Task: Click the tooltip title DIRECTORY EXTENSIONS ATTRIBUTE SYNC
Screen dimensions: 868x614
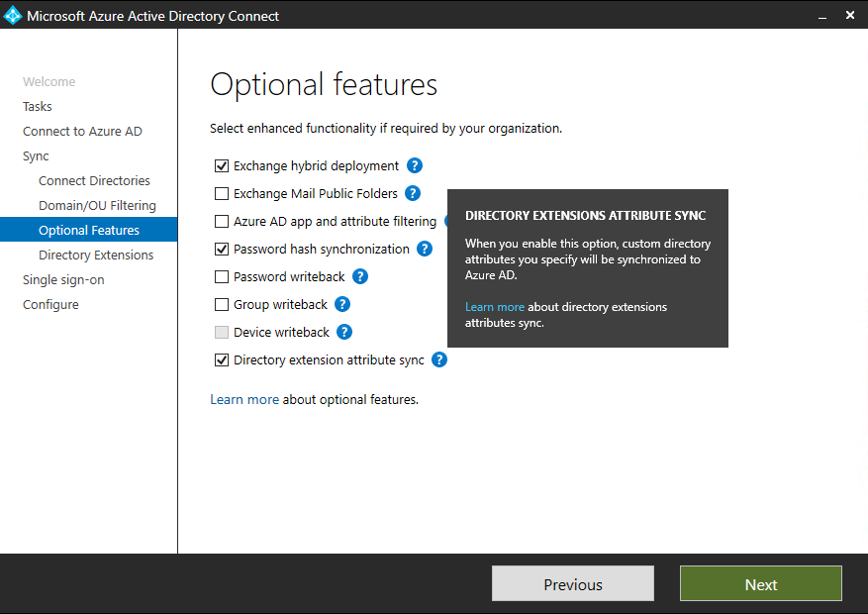Action: click(x=586, y=215)
